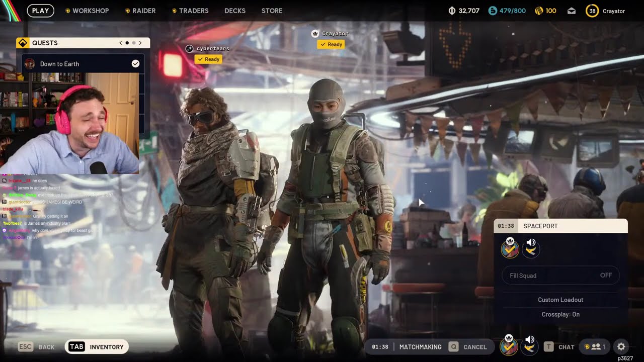Image resolution: width=644 pixels, height=362 pixels.
Task: Click the coin currency icon beside 32,707
Action: pyautogui.click(x=452, y=11)
